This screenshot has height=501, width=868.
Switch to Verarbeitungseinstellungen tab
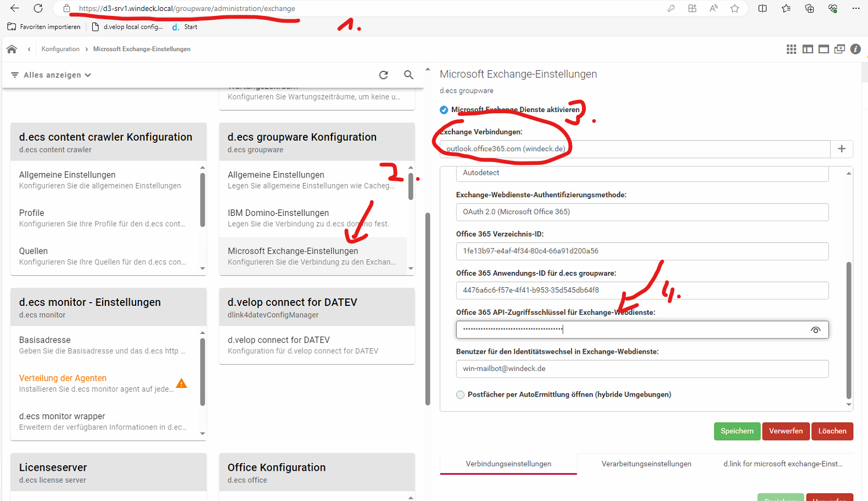tap(646, 464)
